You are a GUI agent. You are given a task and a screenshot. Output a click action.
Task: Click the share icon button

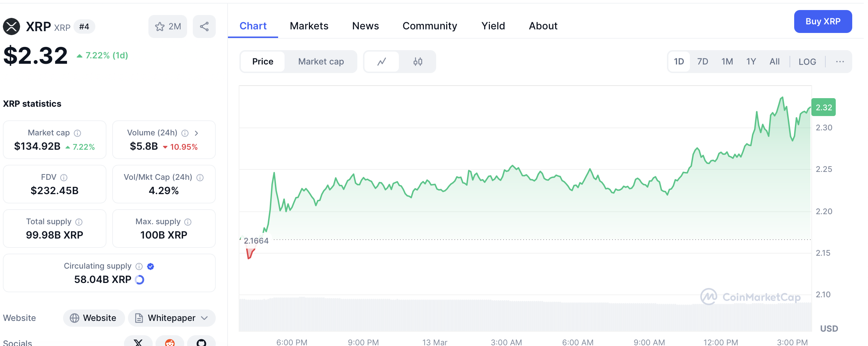tap(204, 27)
